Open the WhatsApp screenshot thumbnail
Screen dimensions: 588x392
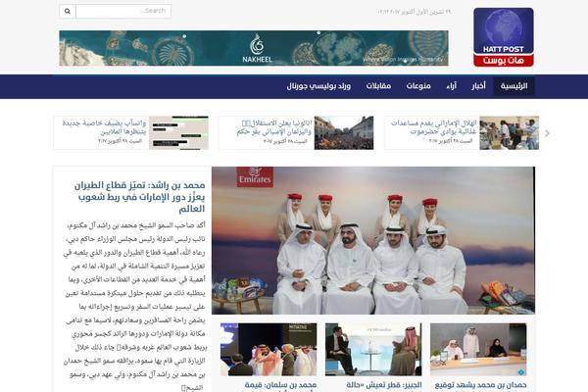click(x=178, y=133)
